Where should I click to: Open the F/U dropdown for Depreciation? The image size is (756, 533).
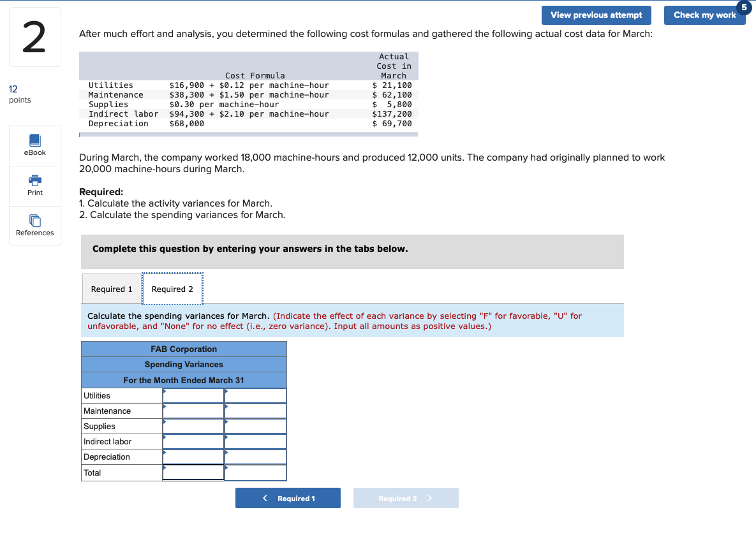pyautogui.click(x=255, y=456)
